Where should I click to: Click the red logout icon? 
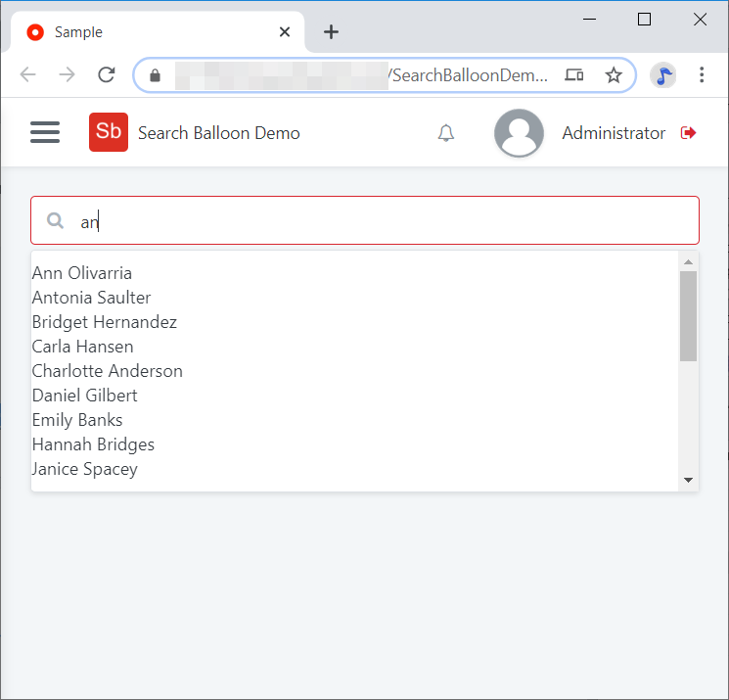pyautogui.click(x=689, y=133)
